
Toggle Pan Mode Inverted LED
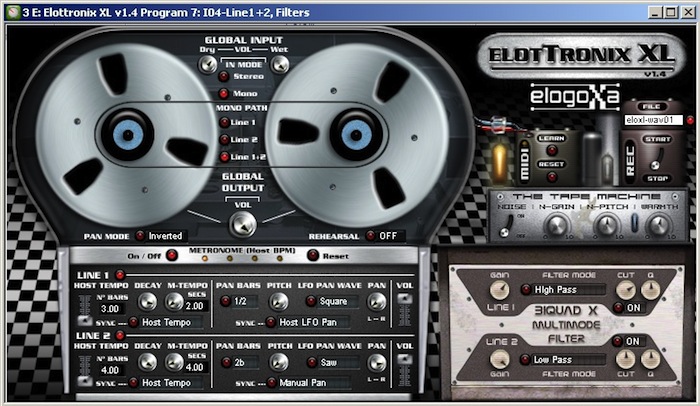click(140, 236)
